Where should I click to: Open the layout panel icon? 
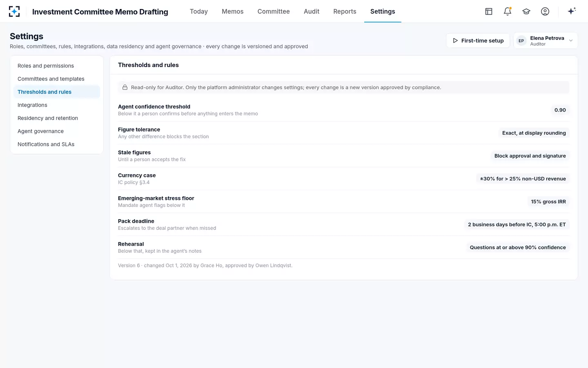click(489, 11)
